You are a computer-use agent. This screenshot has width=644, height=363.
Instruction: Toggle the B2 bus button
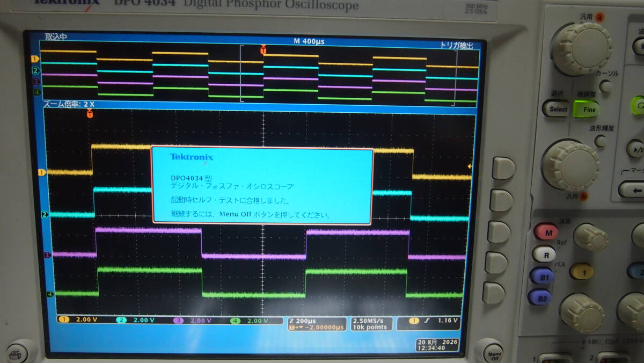(539, 296)
